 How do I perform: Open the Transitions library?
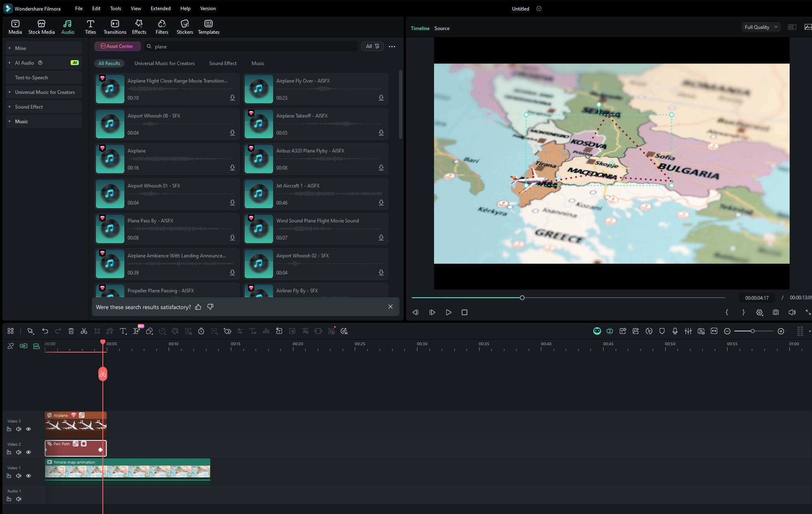(115, 27)
